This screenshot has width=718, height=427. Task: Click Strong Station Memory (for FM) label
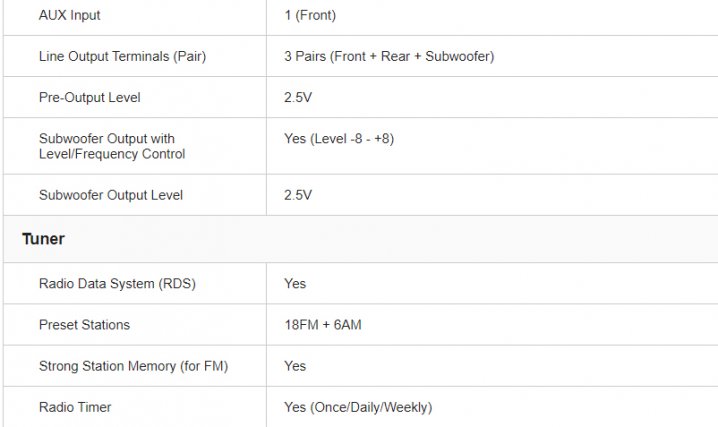pyautogui.click(x=133, y=366)
